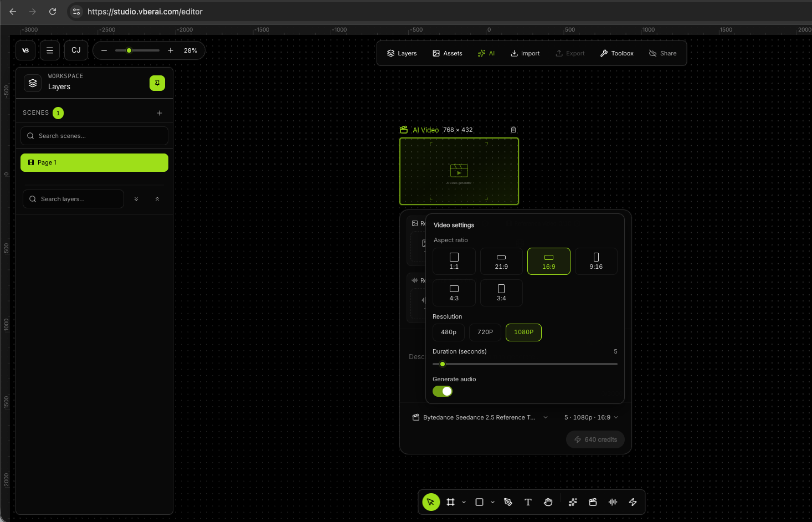Select the 9:16 aspect ratio
Image resolution: width=812 pixels, height=522 pixels.
coord(596,261)
